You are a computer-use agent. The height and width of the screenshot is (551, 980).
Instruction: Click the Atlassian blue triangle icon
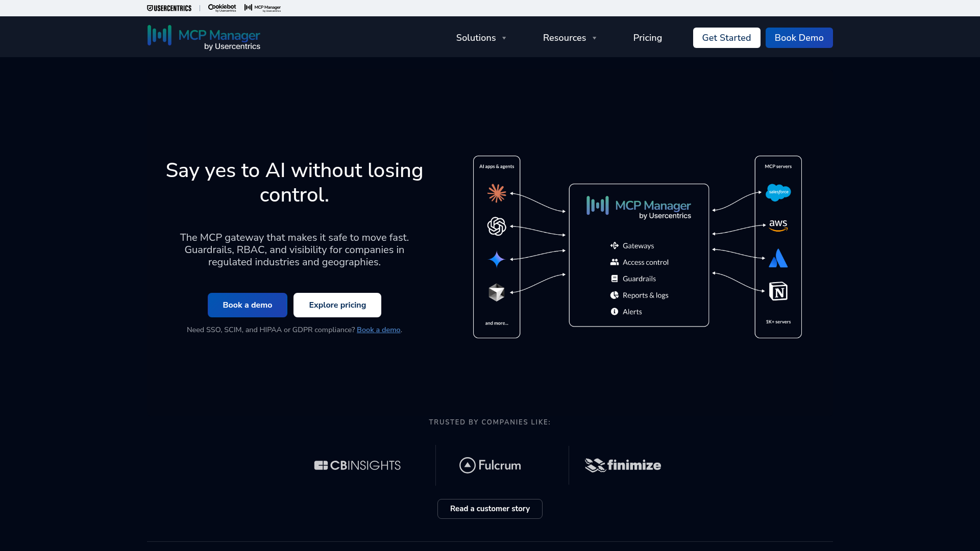pos(778,258)
